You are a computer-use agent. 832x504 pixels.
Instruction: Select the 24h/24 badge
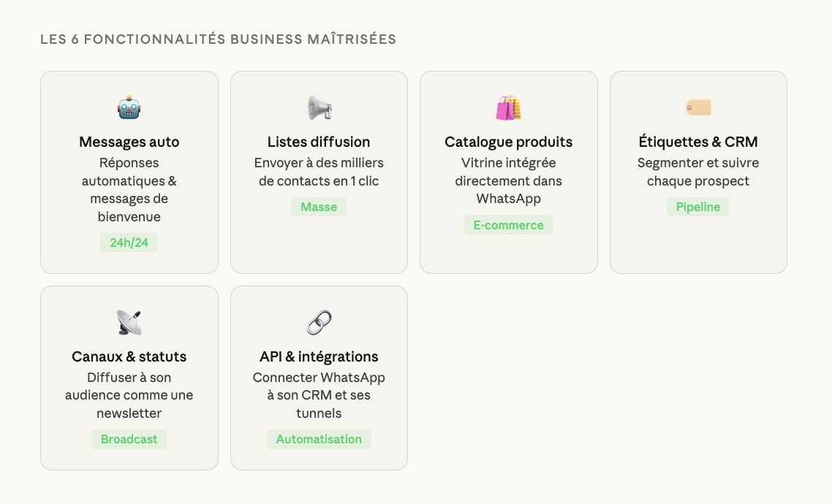129,243
